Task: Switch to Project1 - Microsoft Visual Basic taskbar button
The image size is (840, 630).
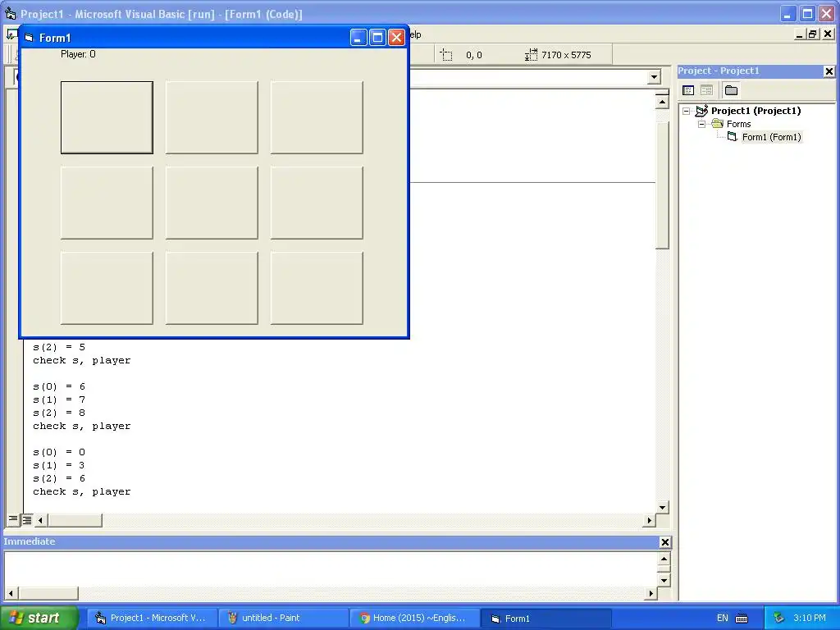Action: pyautogui.click(x=151, y=619)
